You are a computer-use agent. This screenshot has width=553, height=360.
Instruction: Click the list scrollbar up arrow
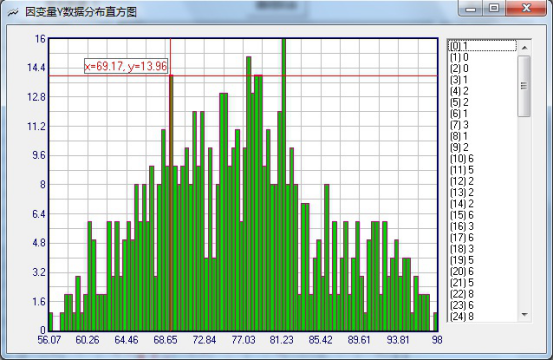pyautogui.click(x=524, y=47)
